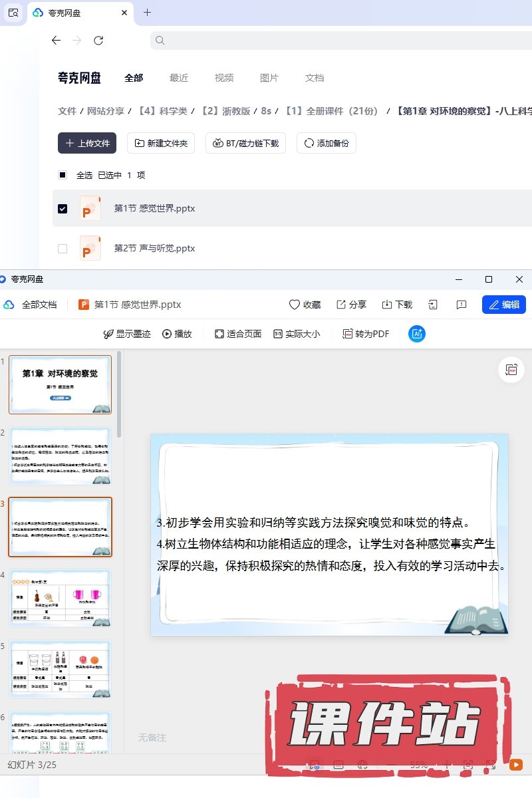Start slideshow with orange play icon
The image size is (532, 798).
point(515,765)
